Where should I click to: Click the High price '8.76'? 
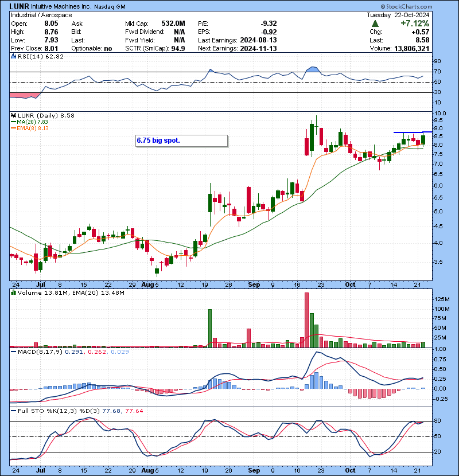pos(51,32)
